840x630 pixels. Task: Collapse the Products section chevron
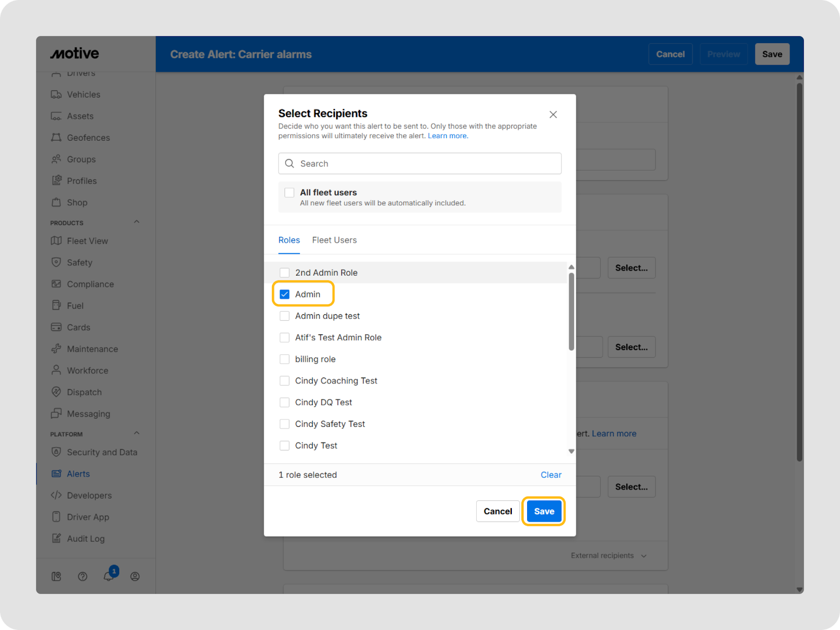pos(136,222)
